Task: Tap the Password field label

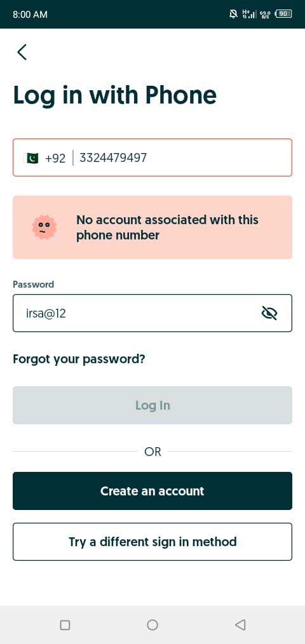Action: (x=33, y=285)
